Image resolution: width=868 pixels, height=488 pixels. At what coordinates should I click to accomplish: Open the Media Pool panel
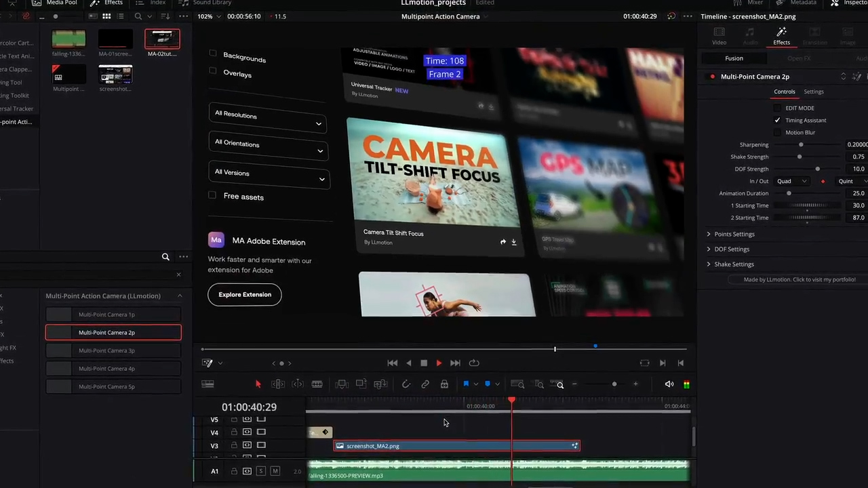click(56, 3)
